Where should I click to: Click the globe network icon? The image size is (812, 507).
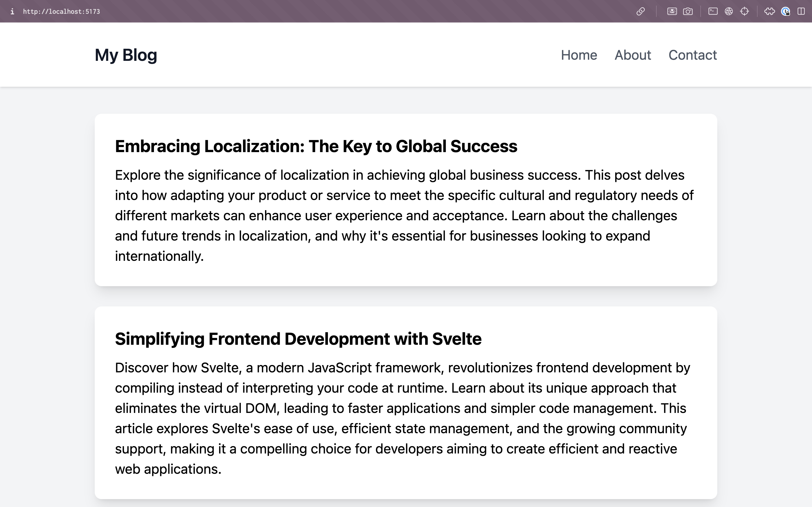729,11
